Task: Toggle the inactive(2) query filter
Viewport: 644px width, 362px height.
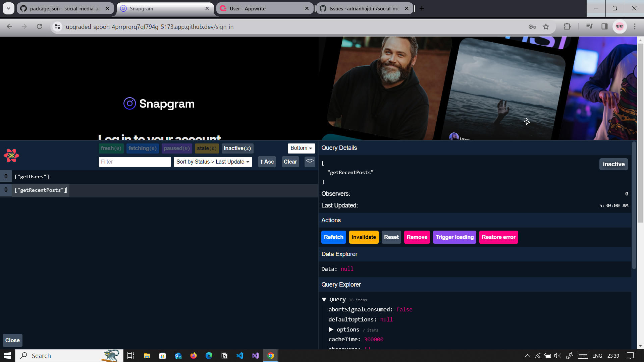Action: (x=237, y=148)
